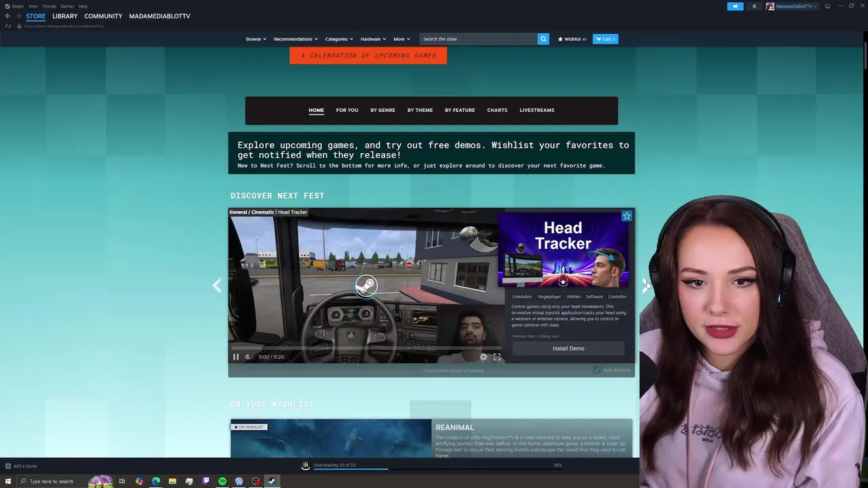Image resolution: width=868 pixels, height=488 pixels.
Task: Click the Utilities tag
Action: click(x=574, y=297)
